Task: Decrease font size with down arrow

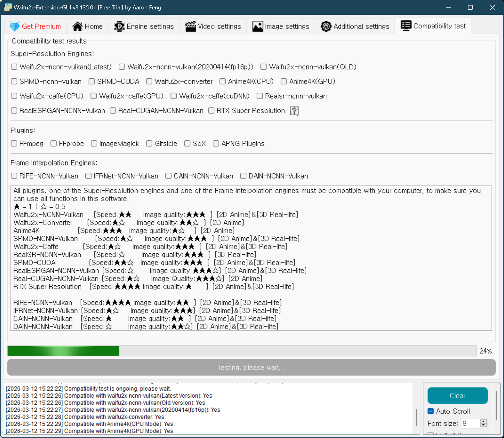Action: [x=484, y=425]
